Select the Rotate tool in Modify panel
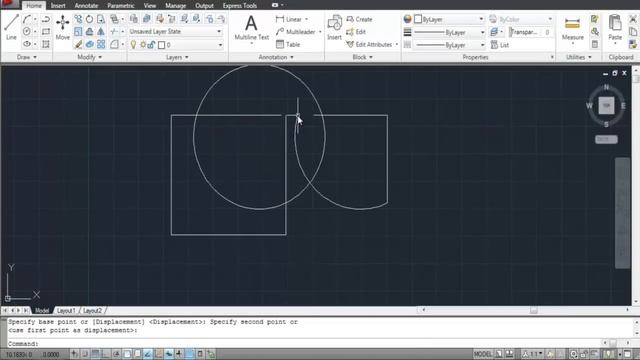Screen dimensions: 640x360 point(89,19)
